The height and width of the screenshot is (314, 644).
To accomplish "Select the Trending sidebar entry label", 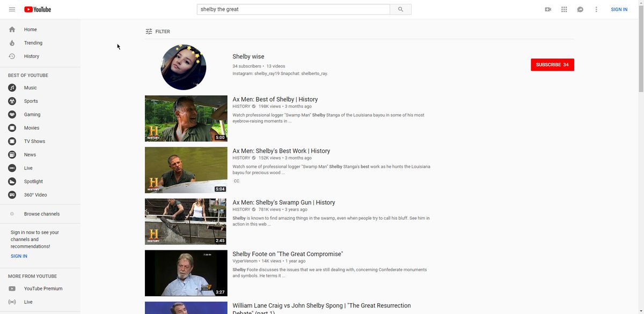I will click(x=33, y=43).
